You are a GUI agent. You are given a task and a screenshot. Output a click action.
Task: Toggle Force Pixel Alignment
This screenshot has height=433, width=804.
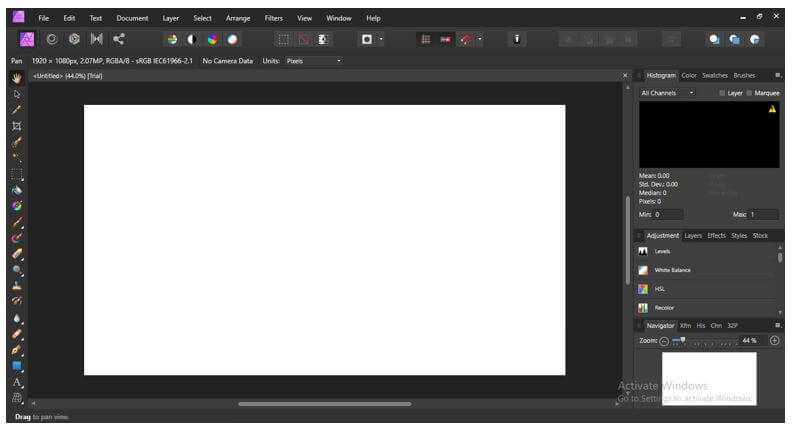[x=446, y=40]
